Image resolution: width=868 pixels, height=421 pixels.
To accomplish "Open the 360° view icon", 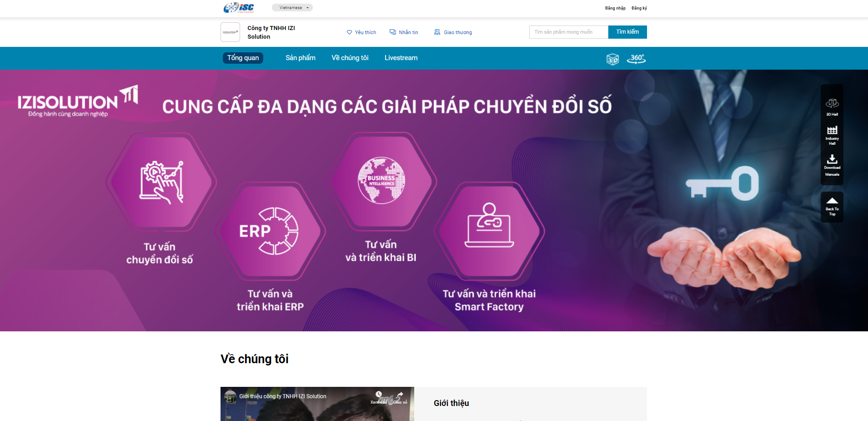I will click(x=636, y=59).
